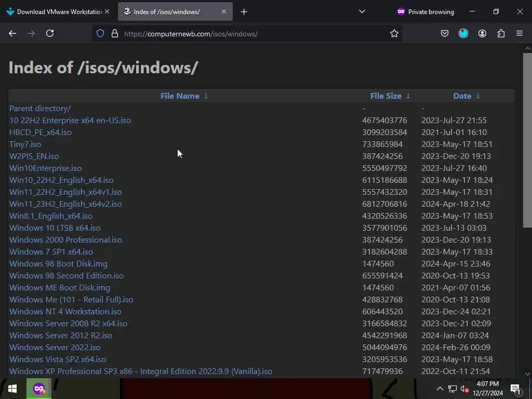The image size is (532, 399).
Task: Download Win11_23H2_English_x64v2.iso
Action: (65, 204)
